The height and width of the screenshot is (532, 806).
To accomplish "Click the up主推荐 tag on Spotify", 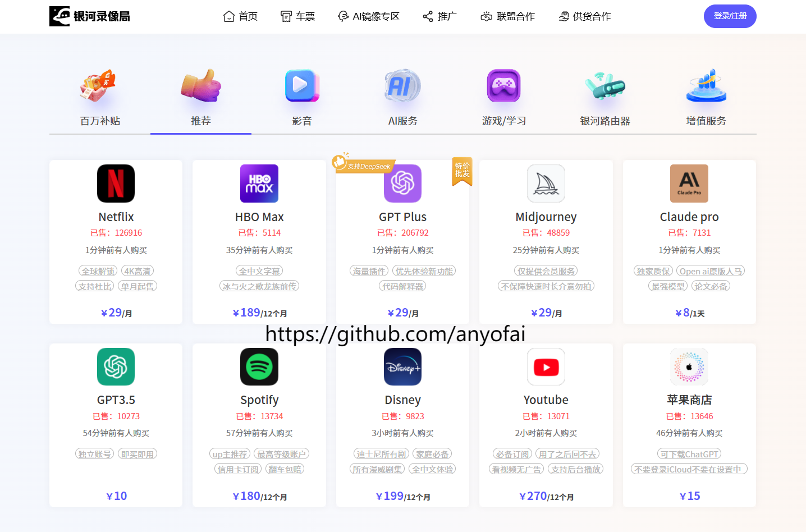I will click(230, 454).
